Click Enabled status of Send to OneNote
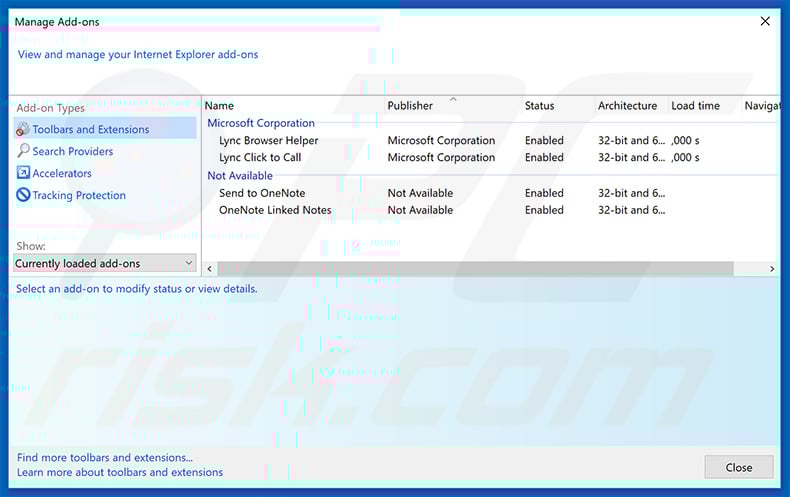This screenshot has width=790, height=497. 544,193
